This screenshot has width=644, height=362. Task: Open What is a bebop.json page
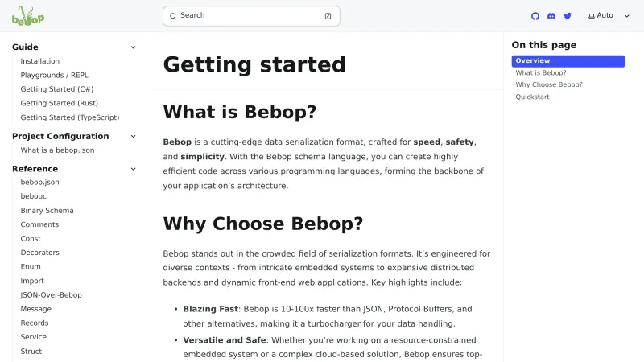coord(57,150)
